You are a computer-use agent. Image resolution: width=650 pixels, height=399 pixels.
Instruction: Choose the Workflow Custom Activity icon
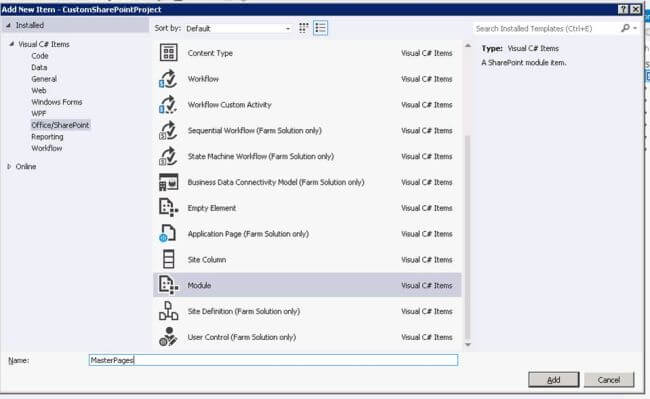168,104
